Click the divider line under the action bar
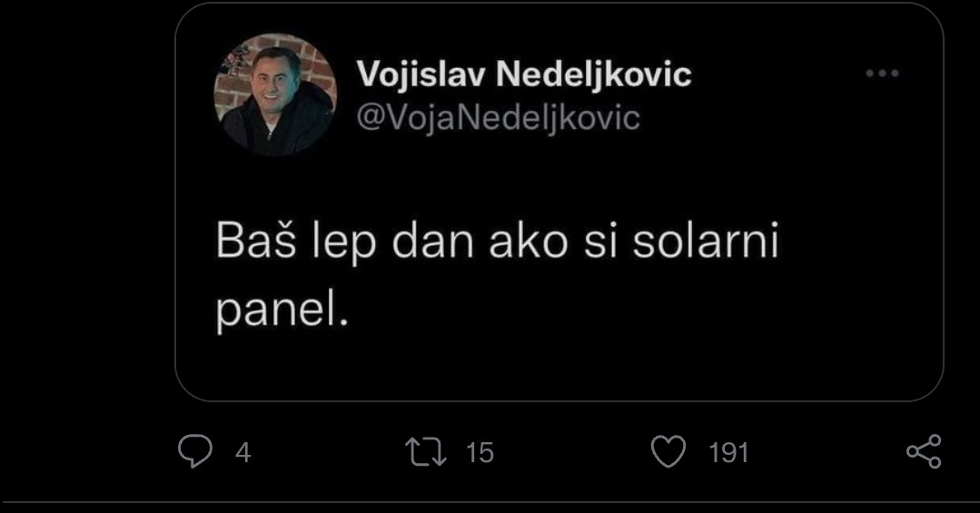This screenshot has height=513, width=980. (490, 501)
